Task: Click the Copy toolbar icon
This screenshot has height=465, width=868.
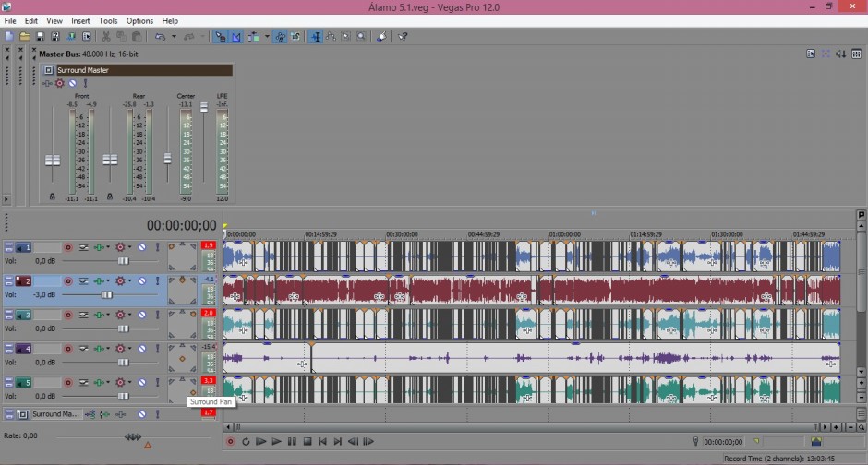Action: point(121,37)
